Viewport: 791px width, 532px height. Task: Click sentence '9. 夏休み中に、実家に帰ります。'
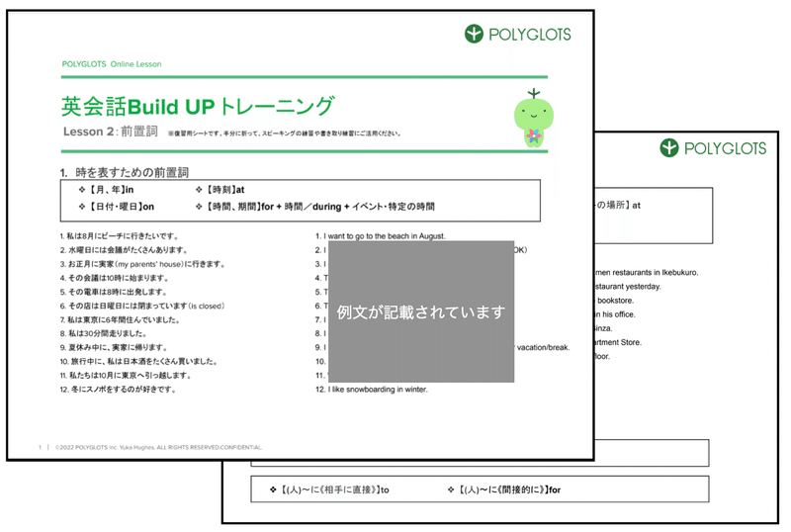114,347
